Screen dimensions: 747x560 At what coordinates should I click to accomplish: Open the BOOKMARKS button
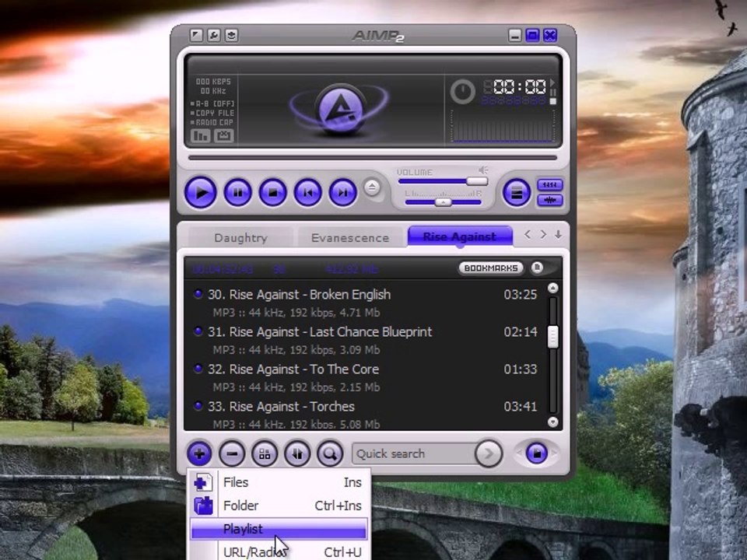click(491, 268)
